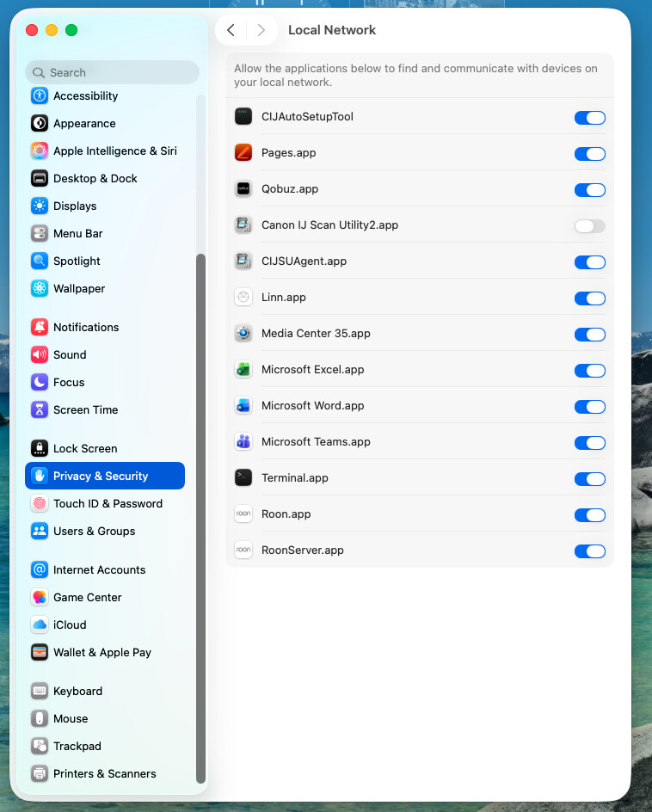Click the Spotlight magnifier icon
Image resolution: width=652 pixels, height=812 pixels.
pyautogui.click(x=40, y=261)
